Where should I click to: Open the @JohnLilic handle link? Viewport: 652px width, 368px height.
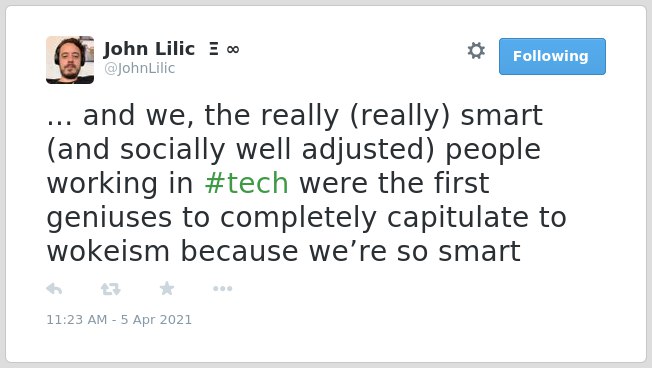coord(139,68)
